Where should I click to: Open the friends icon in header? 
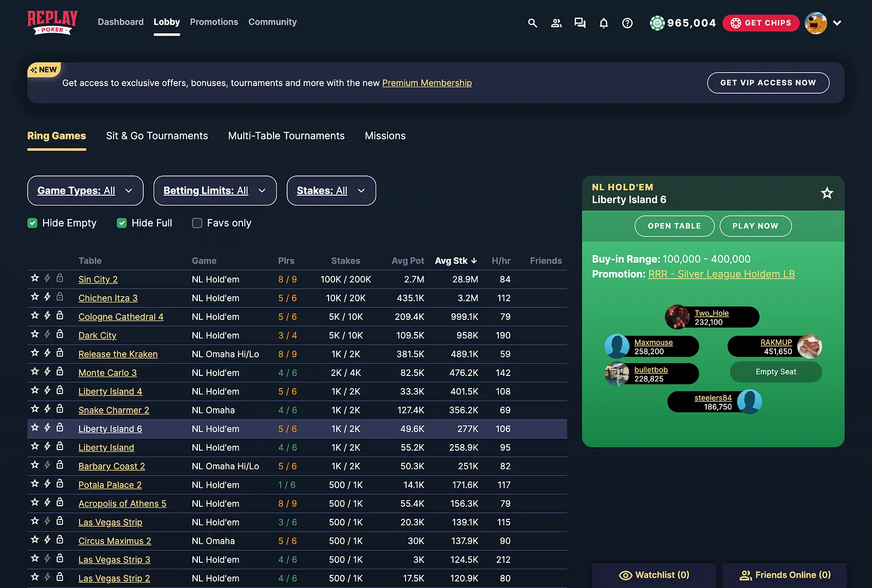click(556, 23)
